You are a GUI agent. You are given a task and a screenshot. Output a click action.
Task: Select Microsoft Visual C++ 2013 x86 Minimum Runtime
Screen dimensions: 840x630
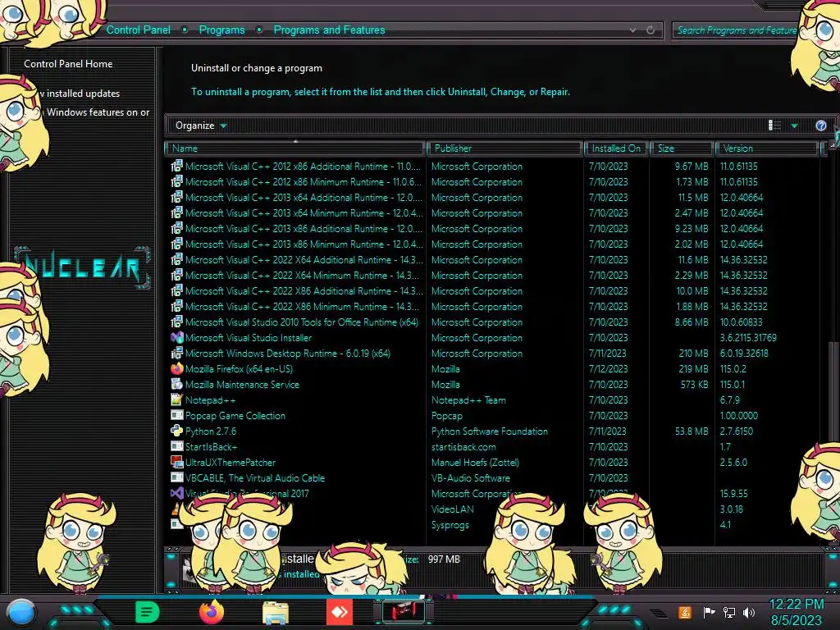[x=493, y=244]
